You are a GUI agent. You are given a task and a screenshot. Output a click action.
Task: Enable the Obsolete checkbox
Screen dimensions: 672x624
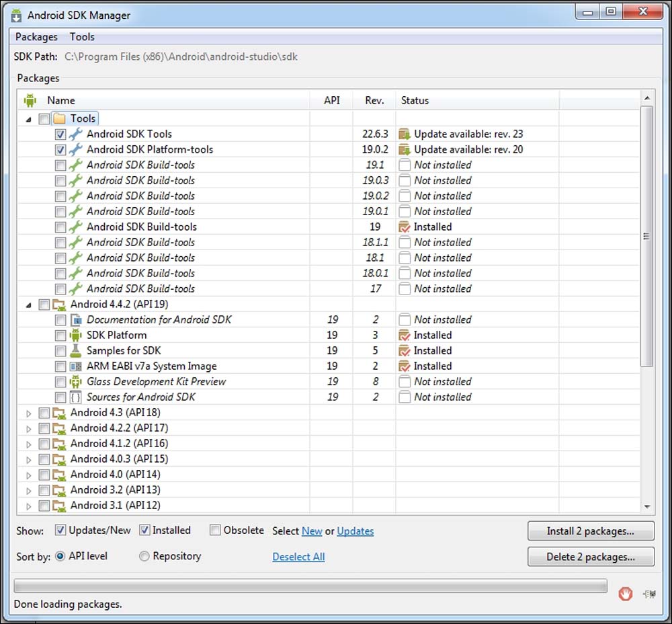click(215, 530)
